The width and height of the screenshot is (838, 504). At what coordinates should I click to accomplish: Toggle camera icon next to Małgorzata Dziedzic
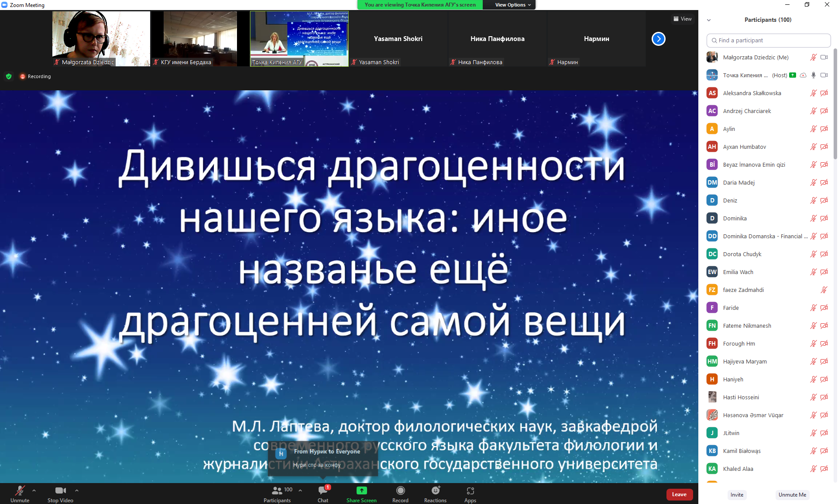(824, 57)
